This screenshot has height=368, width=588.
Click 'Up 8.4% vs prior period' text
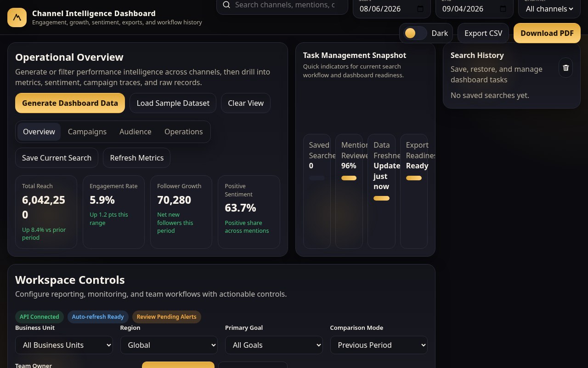pyautogui.click(x=44, y=234)
